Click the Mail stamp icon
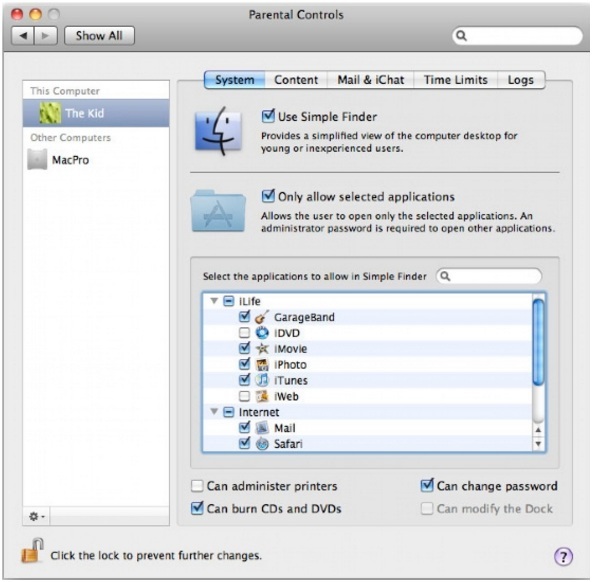Screen dimensions: 592x582 click(262, 428)
